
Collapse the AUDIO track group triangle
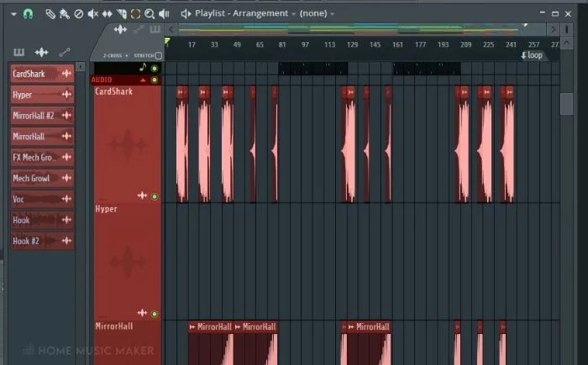point(143,80)
